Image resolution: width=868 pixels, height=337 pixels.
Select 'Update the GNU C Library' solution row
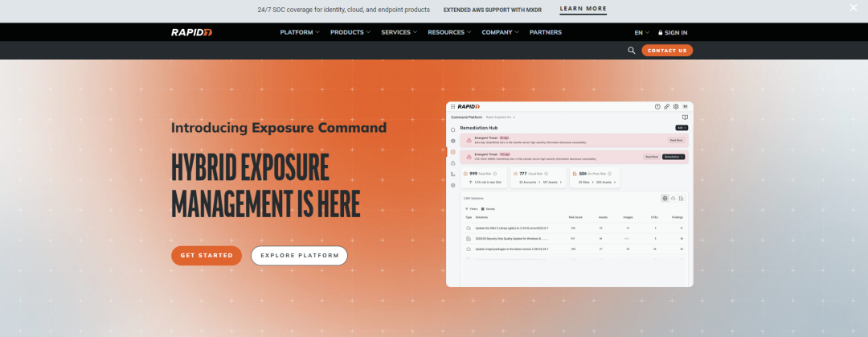pos(574,228)
